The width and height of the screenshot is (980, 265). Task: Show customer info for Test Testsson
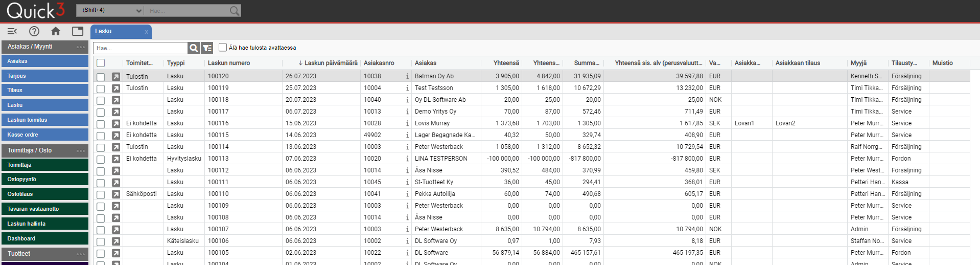(x=407, y=88)
